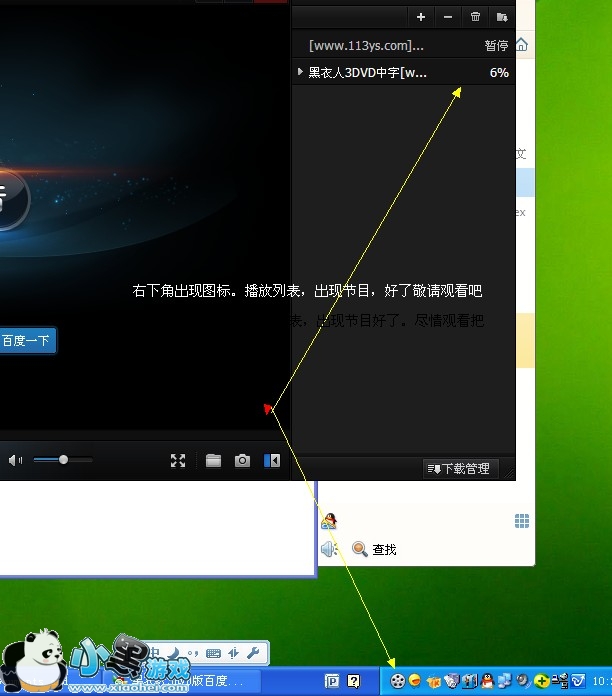Clear the playlist with the trash icon
The width and height of the screenshot is (612, 696).
point(475,17)
